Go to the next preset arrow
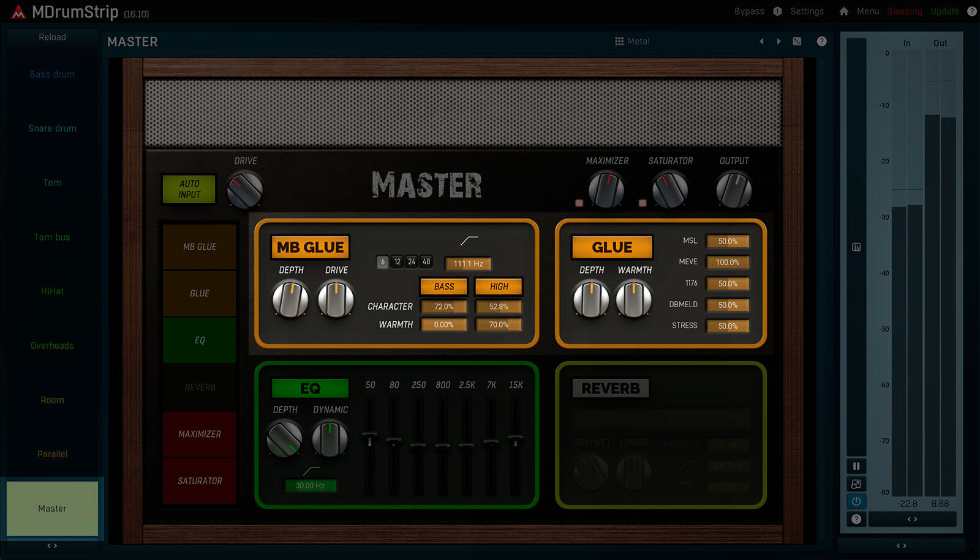The image size is (980, 560). pyautogui.click(x=778, y=42)
